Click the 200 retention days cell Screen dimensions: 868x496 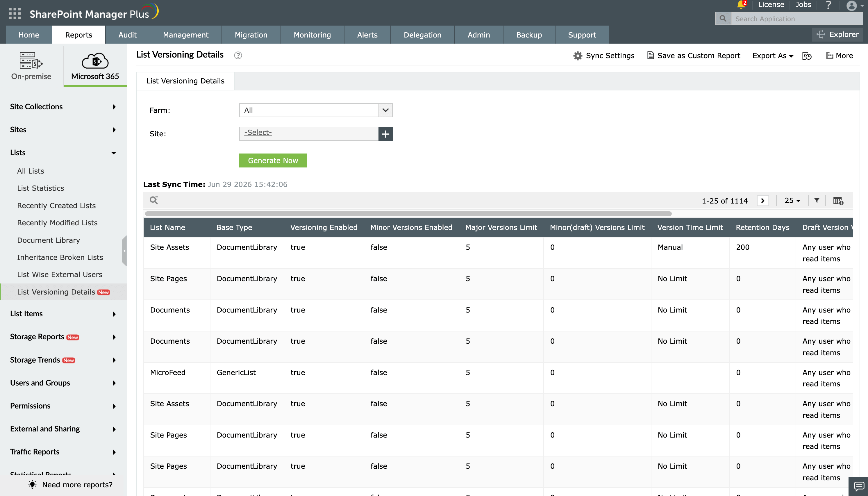tap(743, 247)
